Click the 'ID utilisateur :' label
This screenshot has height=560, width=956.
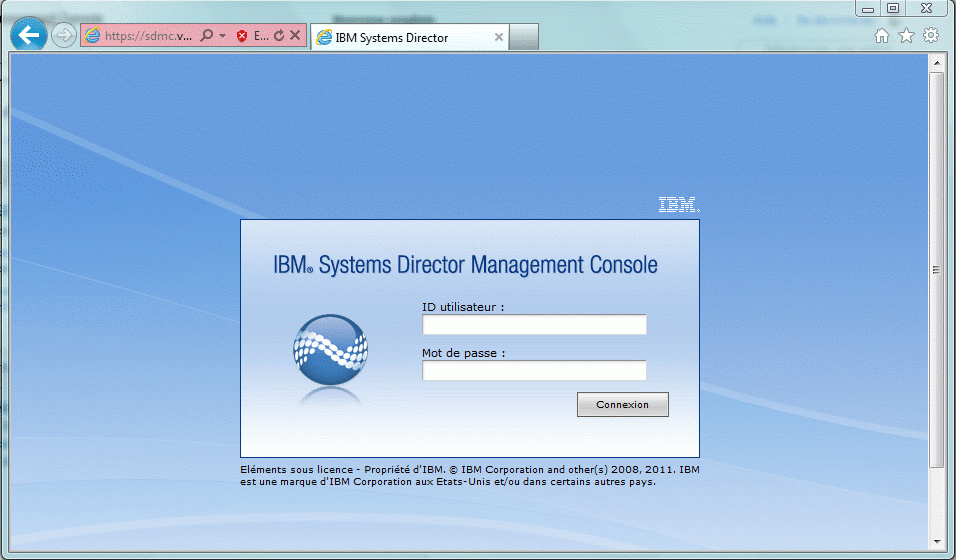click(x=463, y=307)
